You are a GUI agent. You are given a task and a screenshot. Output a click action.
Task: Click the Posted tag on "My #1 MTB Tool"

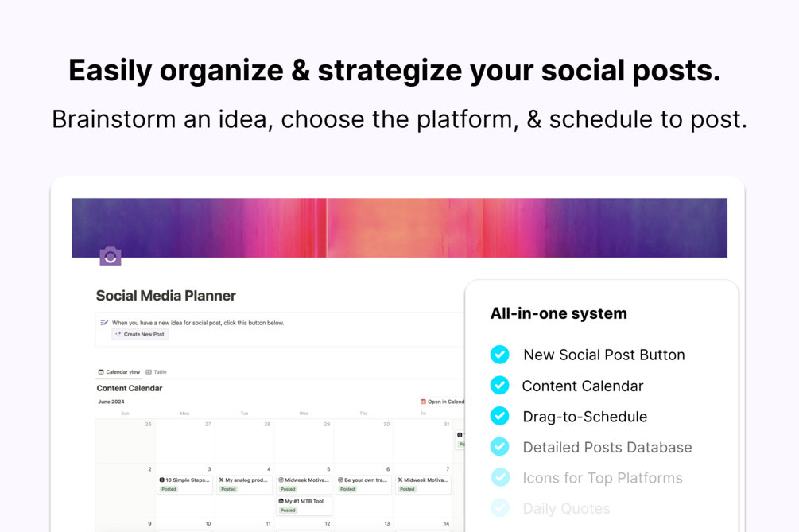point(288,511)
